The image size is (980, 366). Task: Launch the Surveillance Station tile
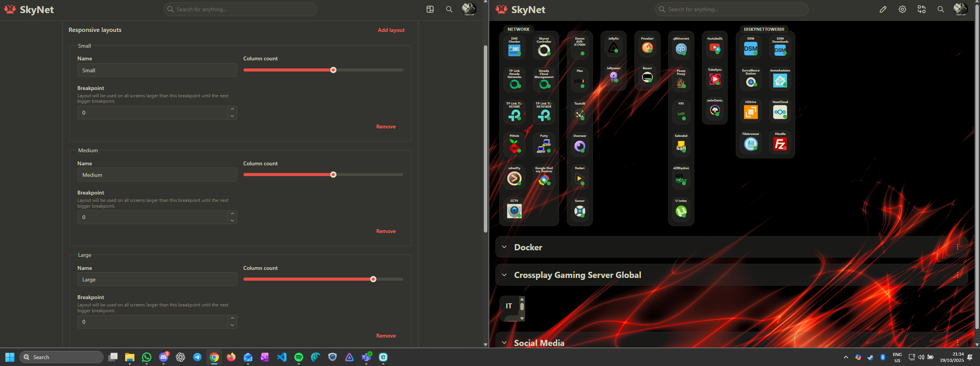pyautogui.click(x=751, y=79)
